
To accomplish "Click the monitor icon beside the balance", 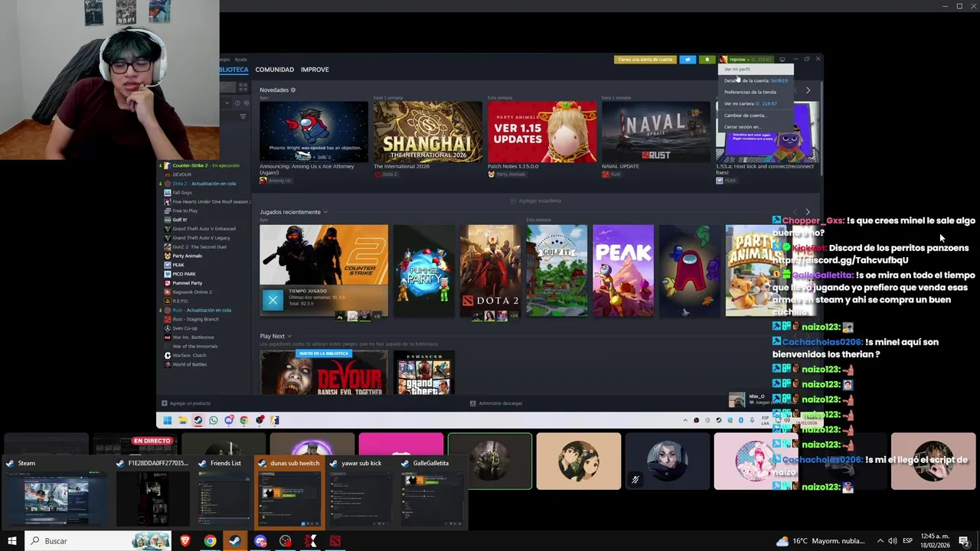I will tap(782, 60).
